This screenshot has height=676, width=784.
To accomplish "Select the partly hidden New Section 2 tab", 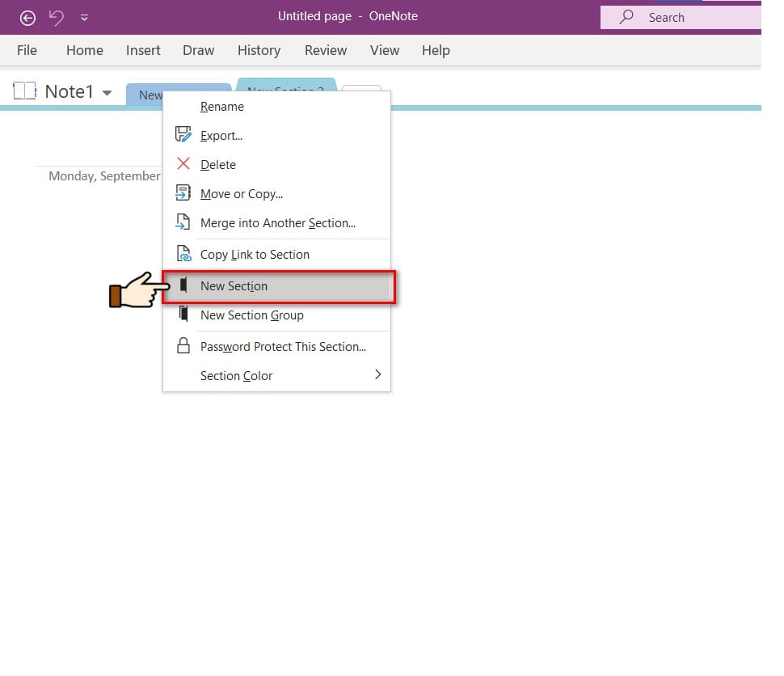I will tap(286, 85).
